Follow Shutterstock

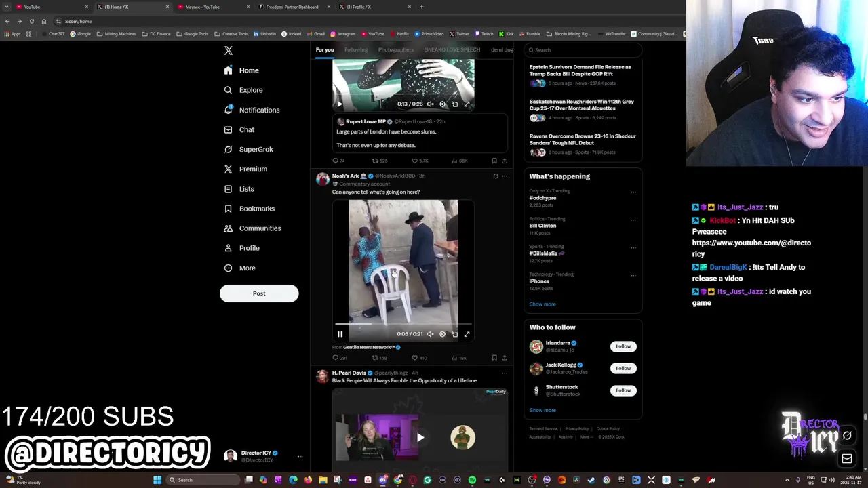click(623, 390)
